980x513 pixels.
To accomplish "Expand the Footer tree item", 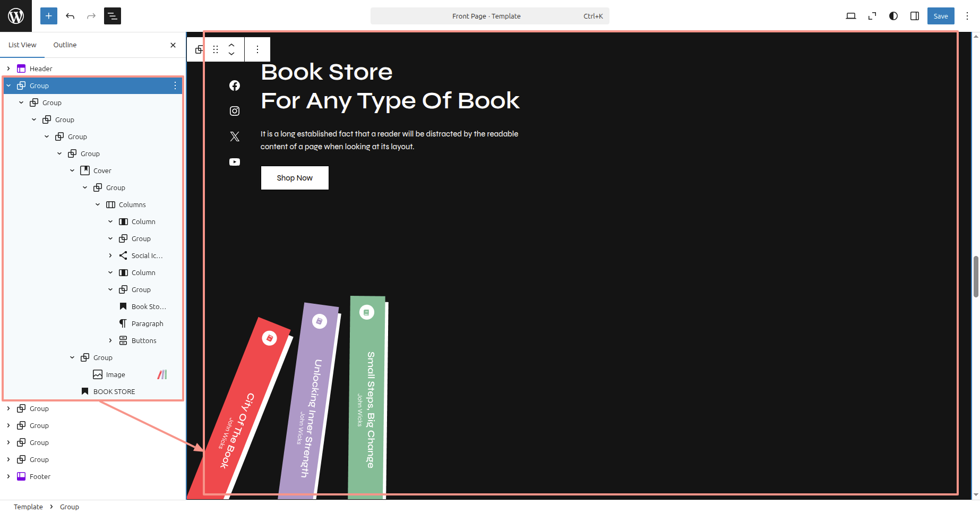I will [x=8, y=476].
